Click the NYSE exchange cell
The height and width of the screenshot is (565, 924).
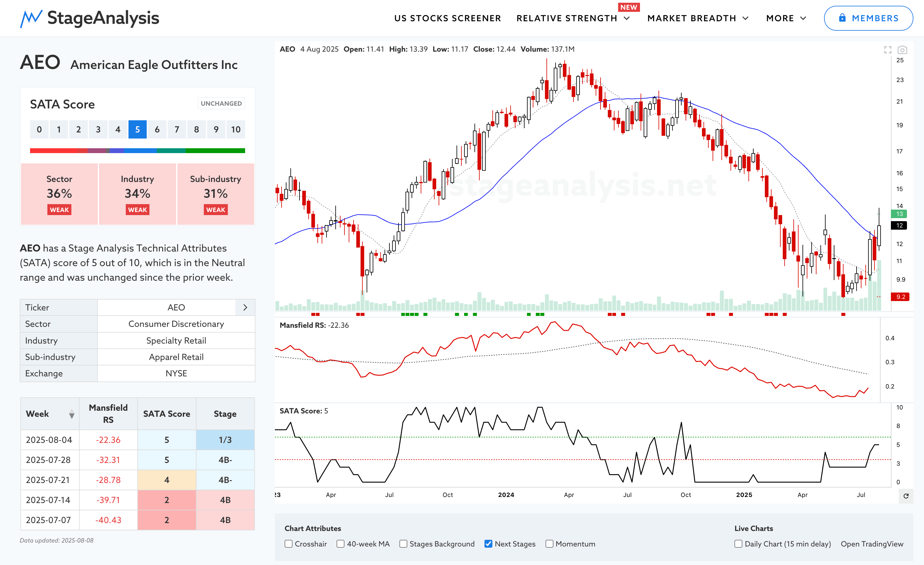(176, 373)
